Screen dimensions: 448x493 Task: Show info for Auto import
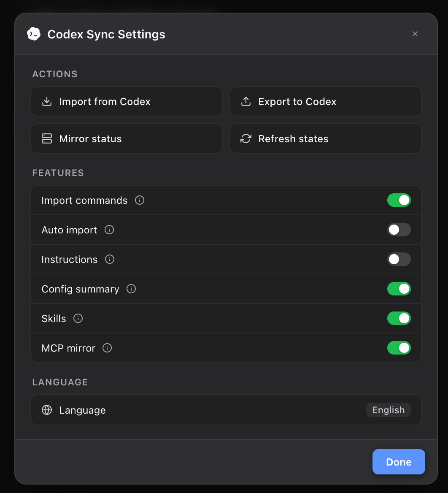click(109, 230)
